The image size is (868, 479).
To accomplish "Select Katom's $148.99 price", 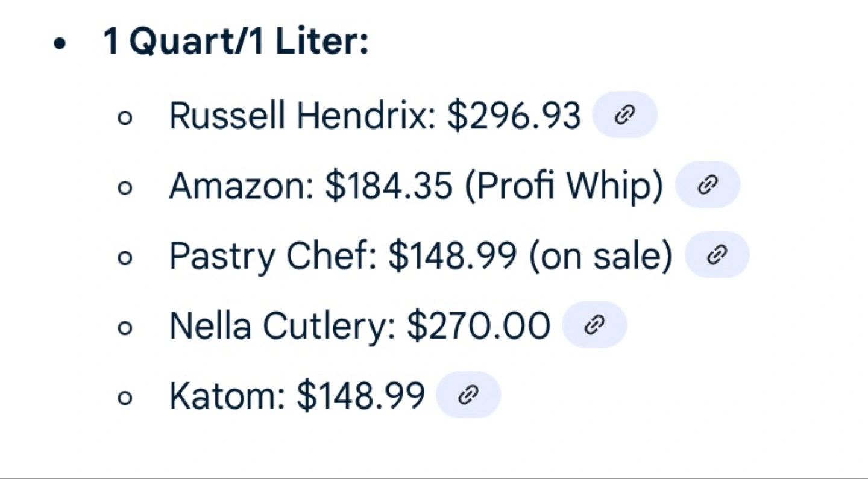I will click(x=360, y=396).
